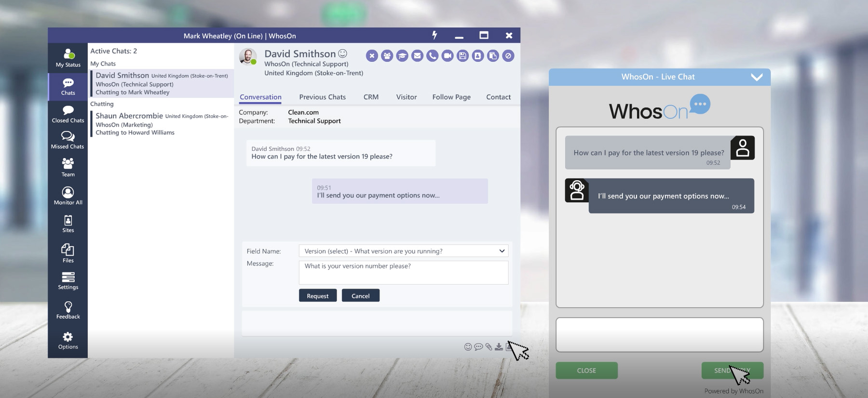
Task: Open Monitor All in the sidebar
Action: (x=68, y=196)
